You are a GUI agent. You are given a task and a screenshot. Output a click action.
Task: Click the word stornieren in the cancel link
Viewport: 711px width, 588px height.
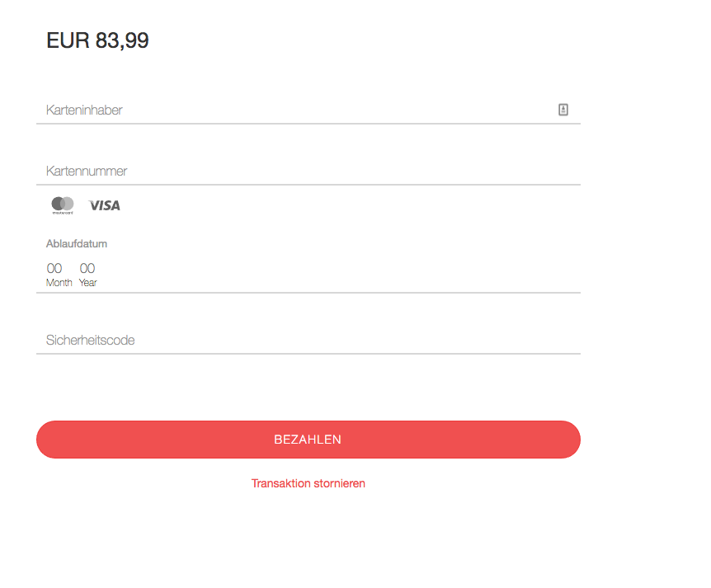coord(340,483)
